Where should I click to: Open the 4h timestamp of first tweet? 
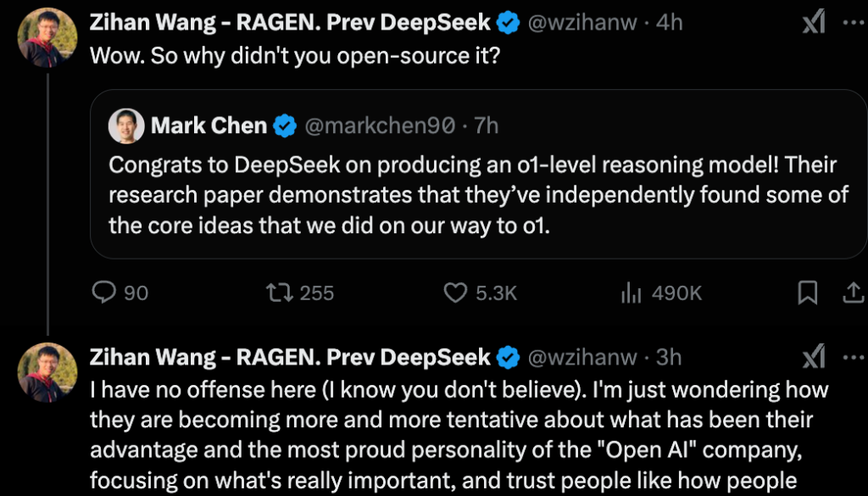[x=669, y=24]
